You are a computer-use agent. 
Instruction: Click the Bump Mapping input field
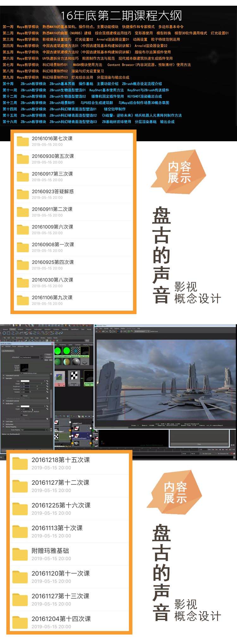(x=33, y=430)
